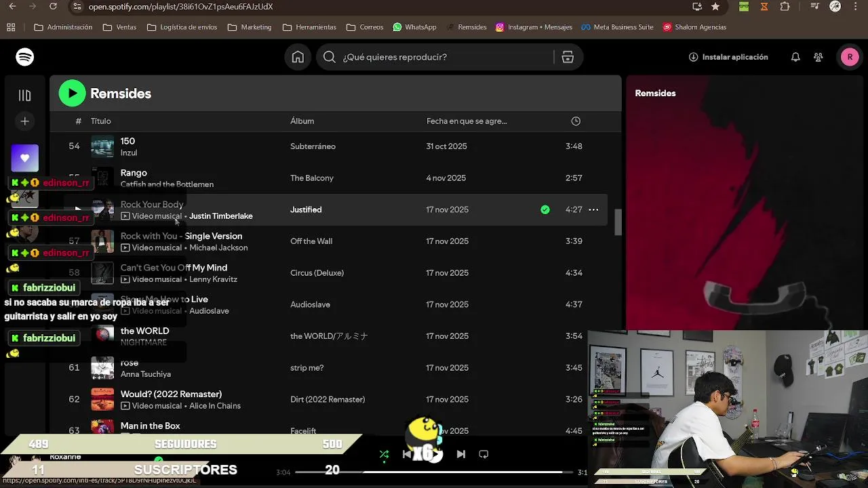
Task: Toggle shuffle mode
Action: 384,454
